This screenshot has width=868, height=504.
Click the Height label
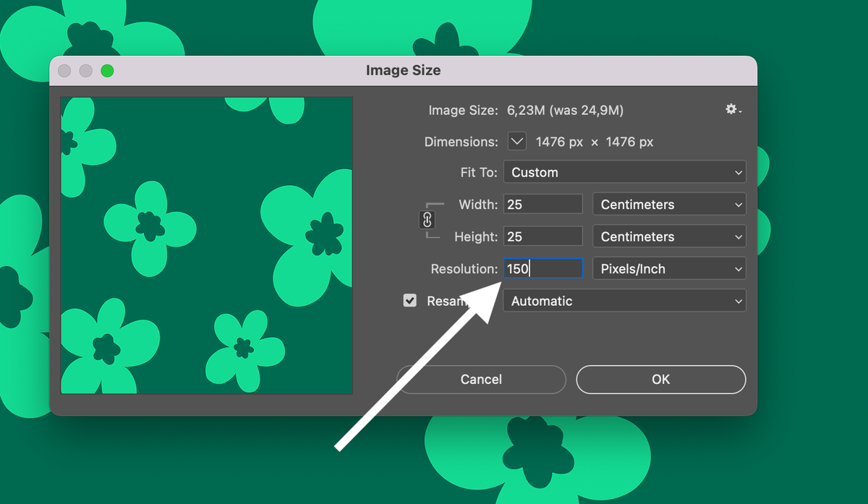(475, 236)
